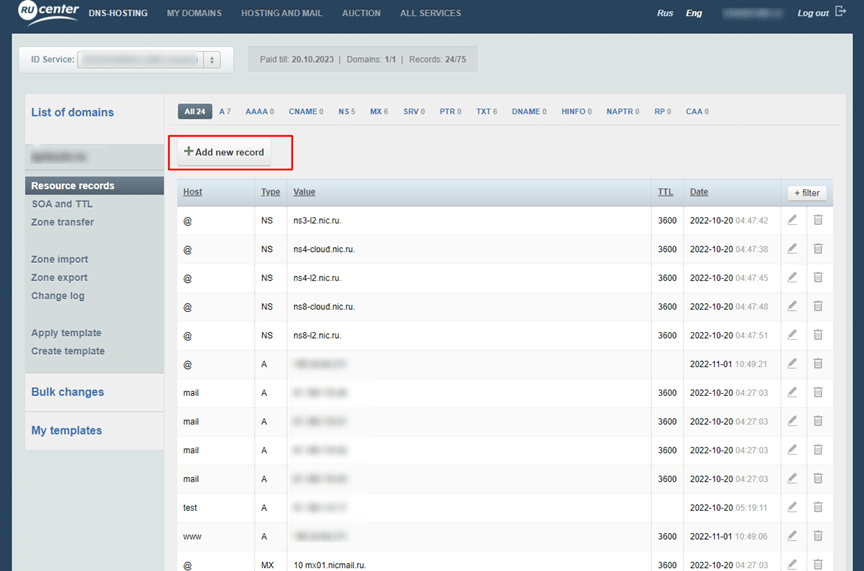Switch language to Eng
Viewport: 864px width, 571px height.
point(694,13)
